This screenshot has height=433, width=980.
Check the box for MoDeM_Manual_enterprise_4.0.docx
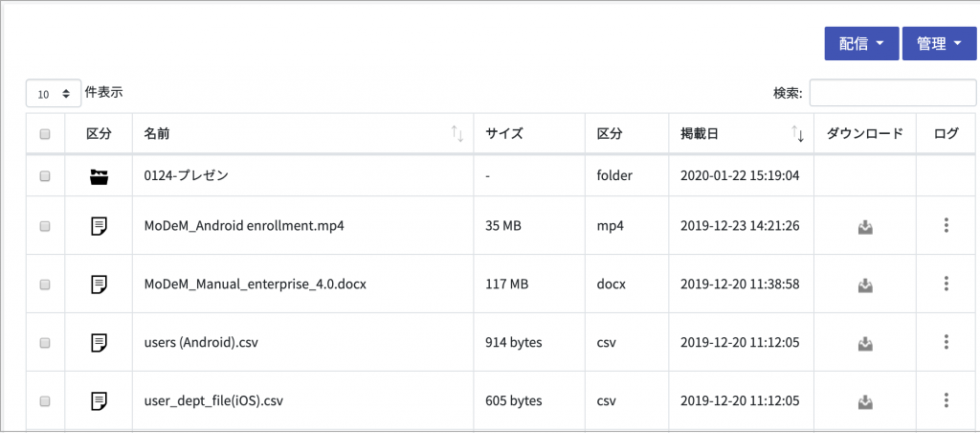(x=45, y=285)
